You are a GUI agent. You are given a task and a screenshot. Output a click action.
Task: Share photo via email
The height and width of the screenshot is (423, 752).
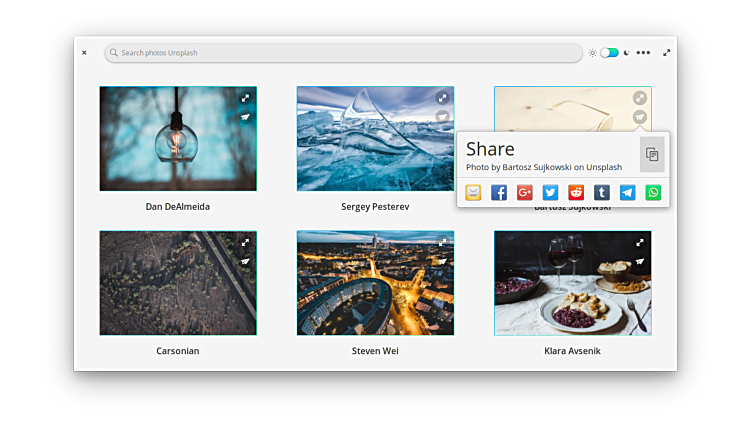(x=473, y=193)
